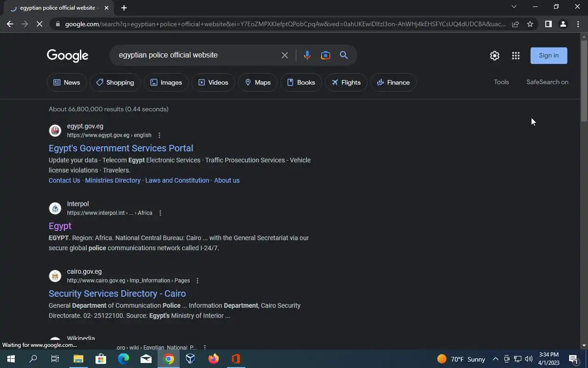The image size is (588, 368).
Task: Click the magnifier search button
Action: click(x=344, y=55)
